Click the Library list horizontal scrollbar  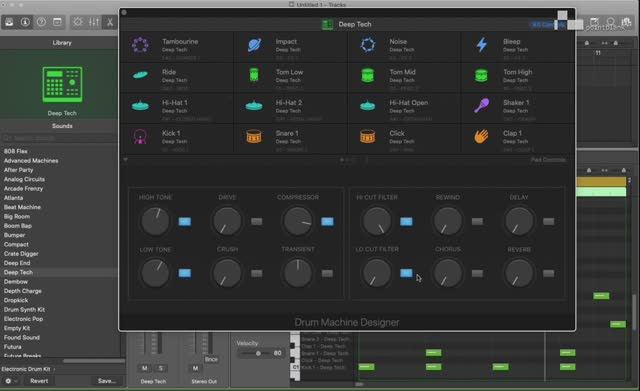(x=93, y=361)
